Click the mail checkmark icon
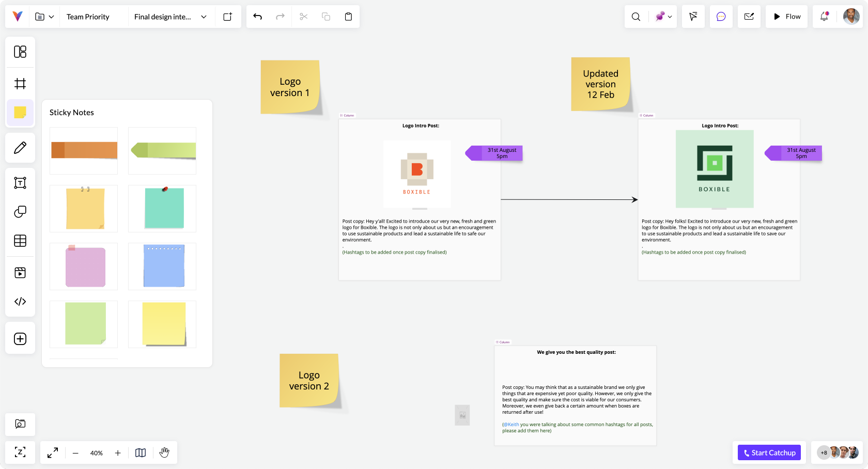 (x=749, y=17)
